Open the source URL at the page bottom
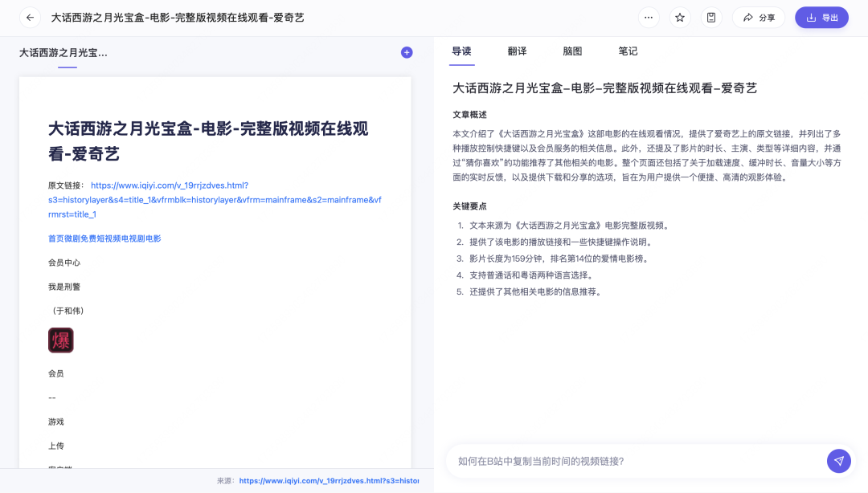Image resolution: width=868 pixels, height=493 pixels. (x=330, y=479)
